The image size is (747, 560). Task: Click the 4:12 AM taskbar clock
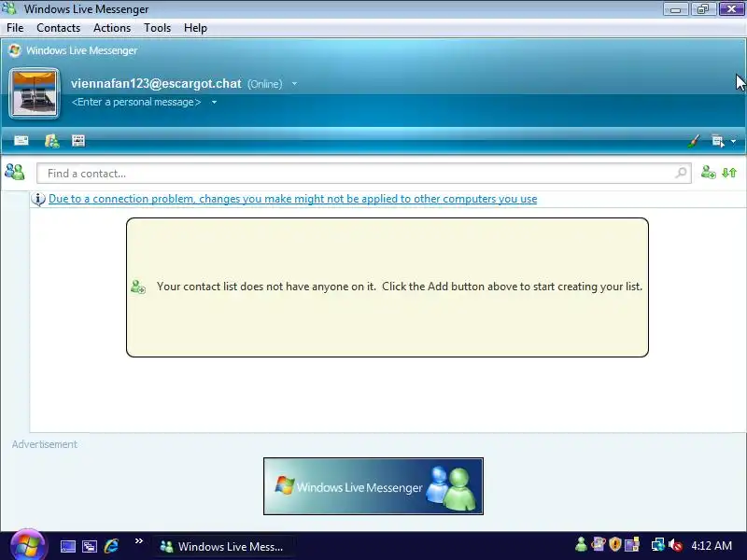click(712, 546)
